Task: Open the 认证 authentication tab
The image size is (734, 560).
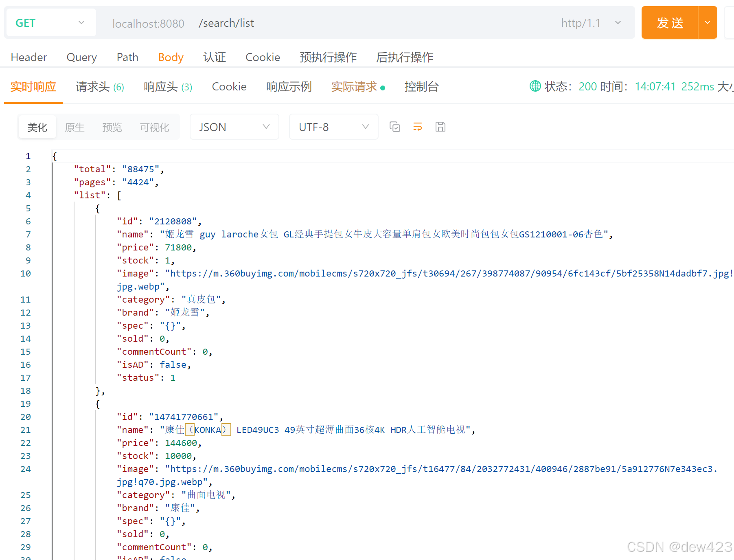Action: [x=215, y=57]
